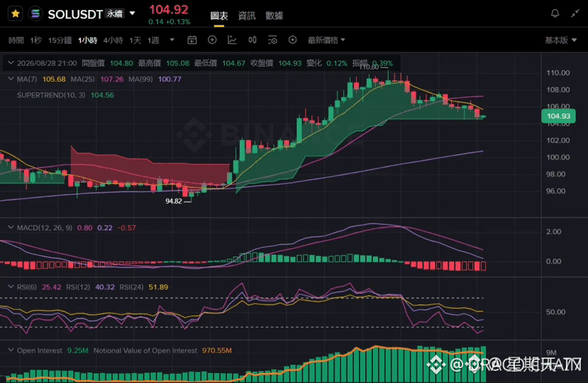Expand more intervals dropdown arrow
Image resolution: width=588 pixels, height=383 pixels.
coord(172,40)
